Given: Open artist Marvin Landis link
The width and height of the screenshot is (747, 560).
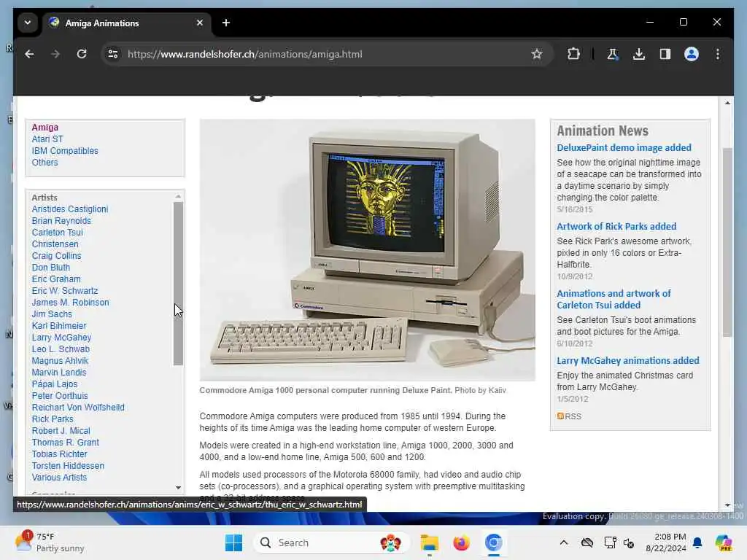Looking at the screenshot, I should click(x=58, y=373).
